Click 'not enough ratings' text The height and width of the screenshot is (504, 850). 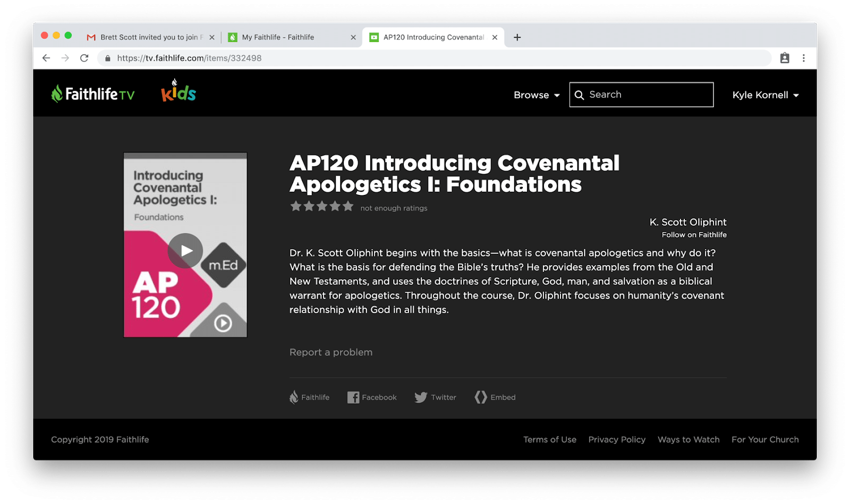[x=394, y=208]
